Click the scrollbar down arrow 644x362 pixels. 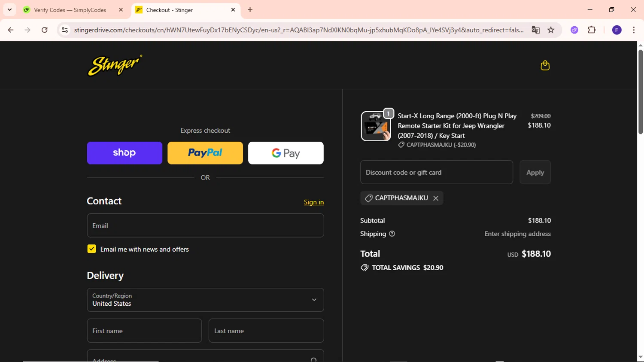point(641,357)
